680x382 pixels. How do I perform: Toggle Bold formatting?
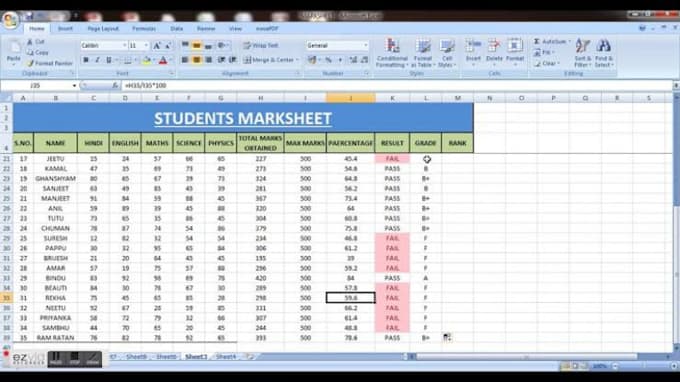click(x=85, y=60)
